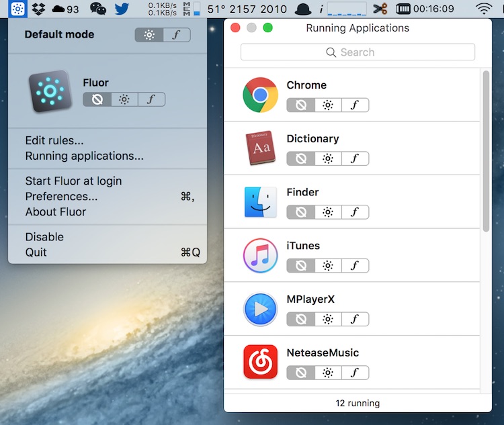Click the bowler hat menu bar icon
Viewport: 504px width, 425px height.
tap(303, 9)
